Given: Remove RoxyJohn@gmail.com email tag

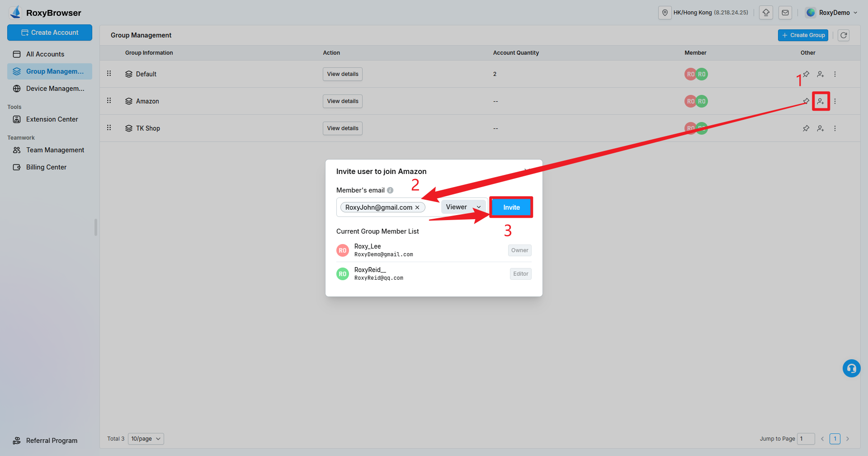Looking at the screenshot, I should pyautogui.click(x=417, y=207).
